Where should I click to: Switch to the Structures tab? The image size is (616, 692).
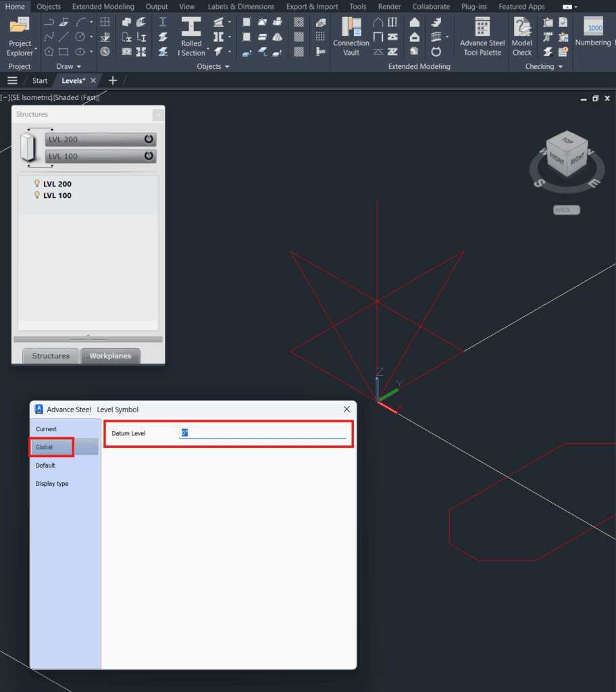[x=51, y=356]
